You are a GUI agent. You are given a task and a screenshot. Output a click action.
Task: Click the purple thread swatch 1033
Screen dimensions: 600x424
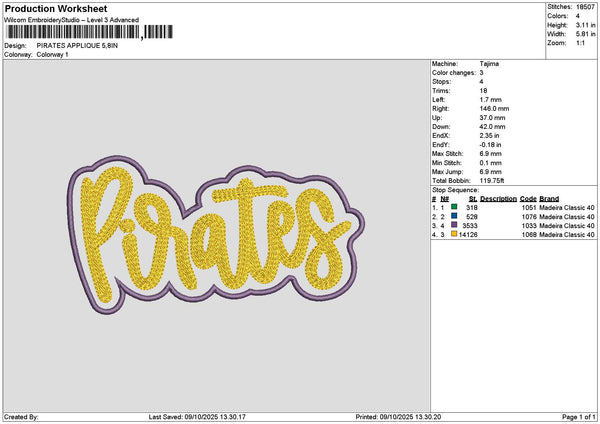coord(454,225)
